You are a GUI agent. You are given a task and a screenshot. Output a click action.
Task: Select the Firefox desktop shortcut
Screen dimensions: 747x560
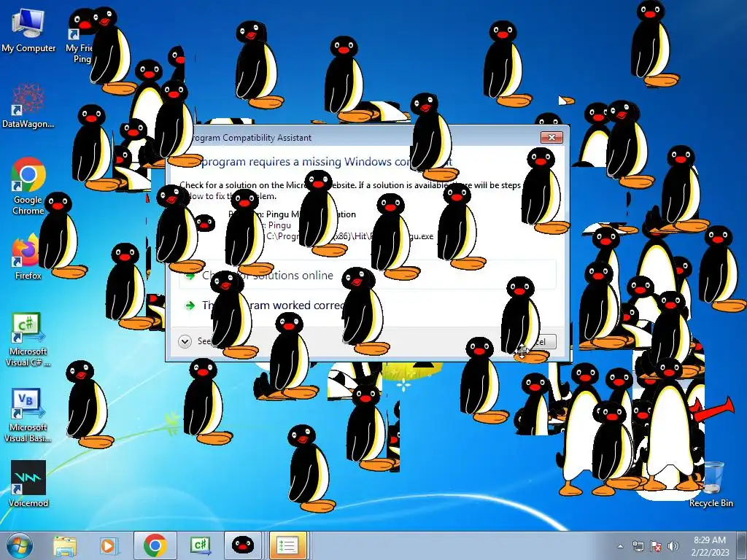28,257
